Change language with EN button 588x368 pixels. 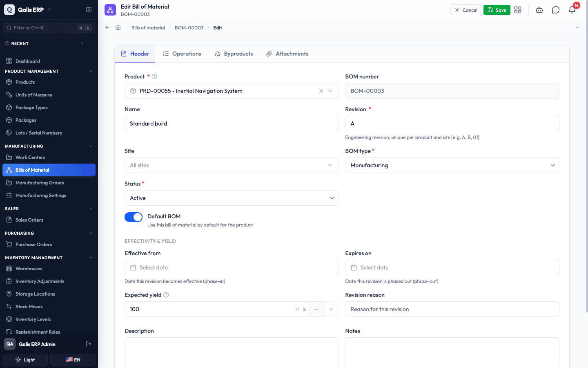73,360
